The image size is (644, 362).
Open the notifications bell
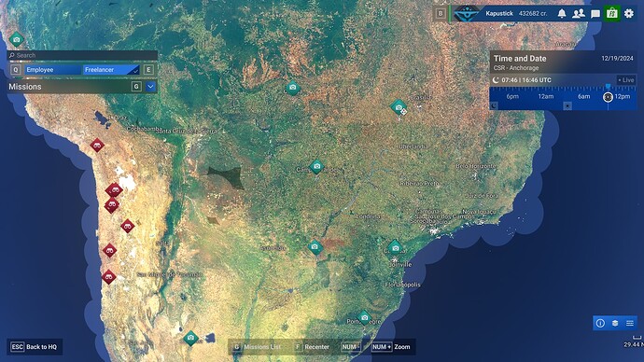click(562, 14)
